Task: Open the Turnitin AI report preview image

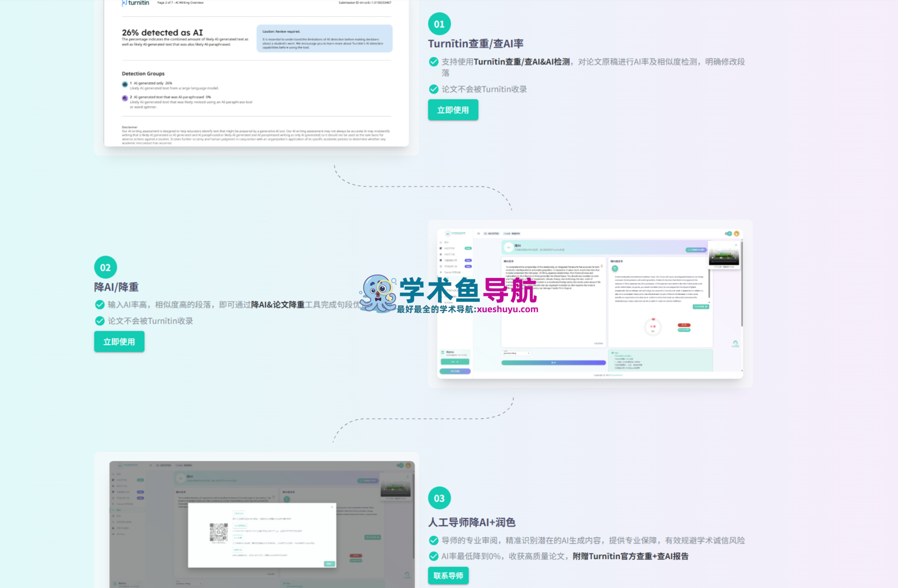Action: pos(256,73)
